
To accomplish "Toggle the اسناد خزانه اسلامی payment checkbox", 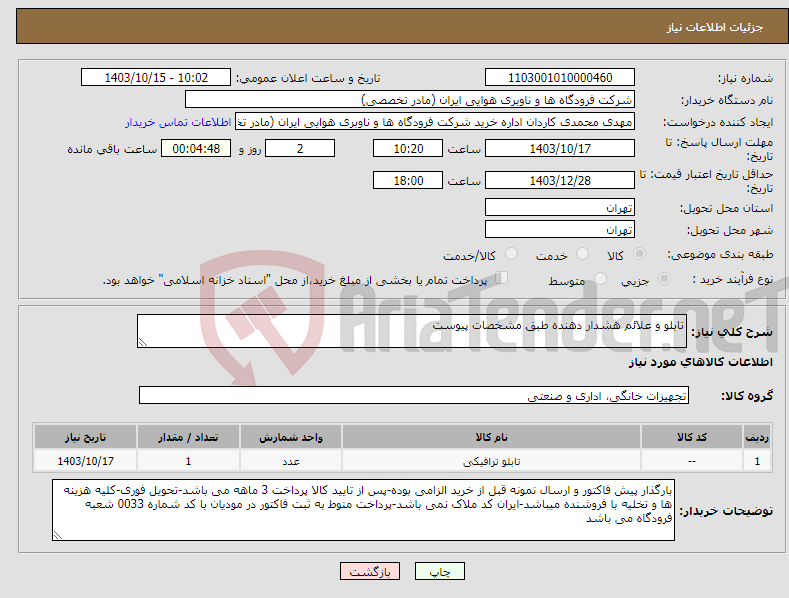I will point(502,278).
